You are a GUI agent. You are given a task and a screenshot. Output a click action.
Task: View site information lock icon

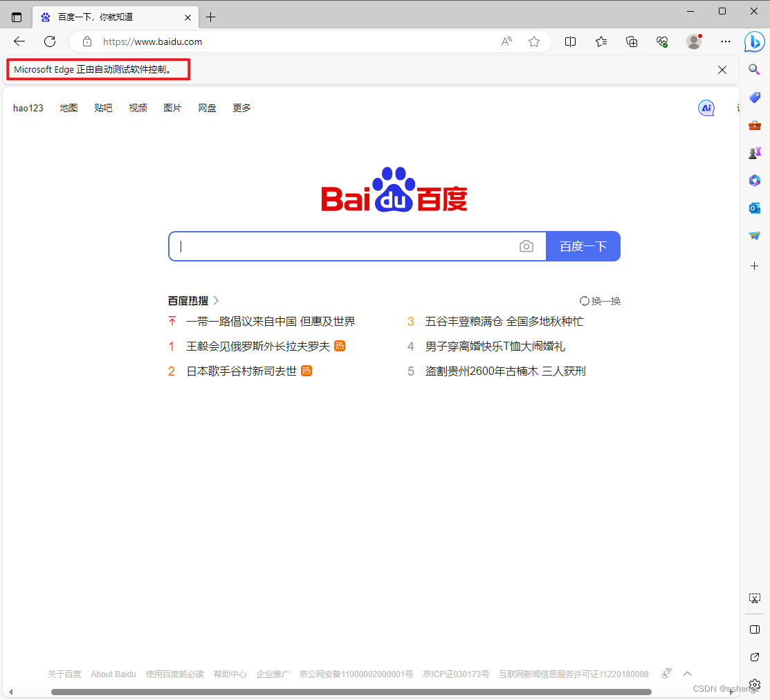[87, 42]
